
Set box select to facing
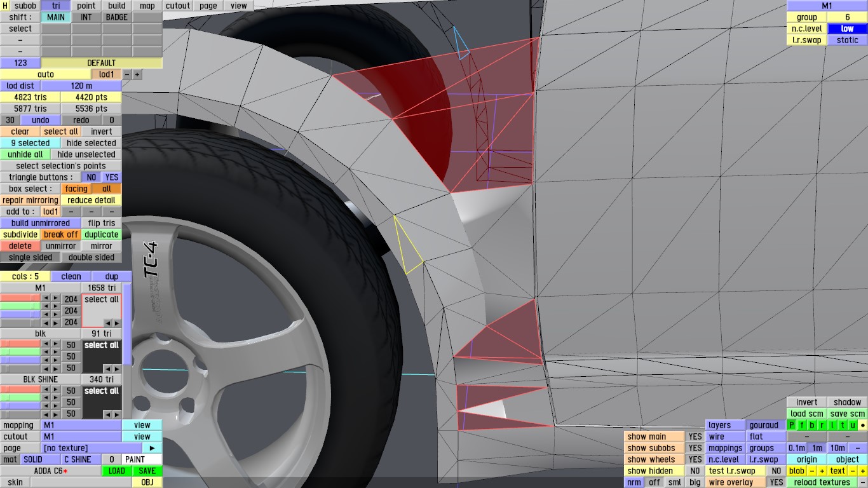76,189
